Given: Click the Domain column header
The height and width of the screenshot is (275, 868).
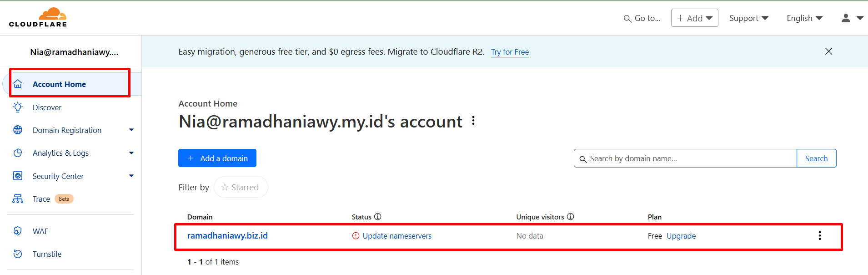Looking at the screenshot, I should 200,217.
